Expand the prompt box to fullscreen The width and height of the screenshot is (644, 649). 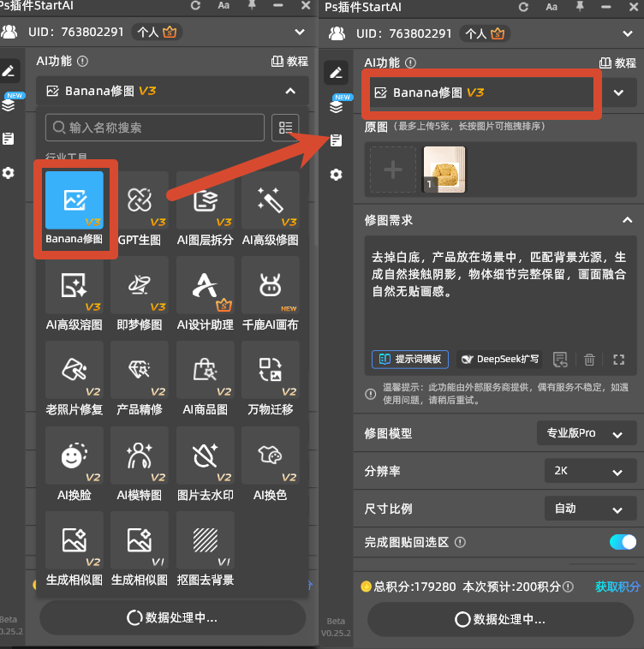618,360
